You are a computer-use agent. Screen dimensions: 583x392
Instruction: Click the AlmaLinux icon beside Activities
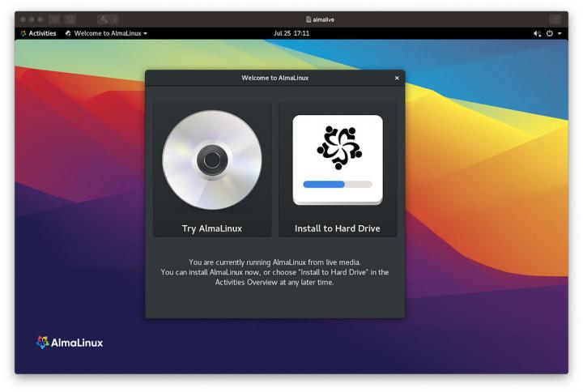pos(23,33)
